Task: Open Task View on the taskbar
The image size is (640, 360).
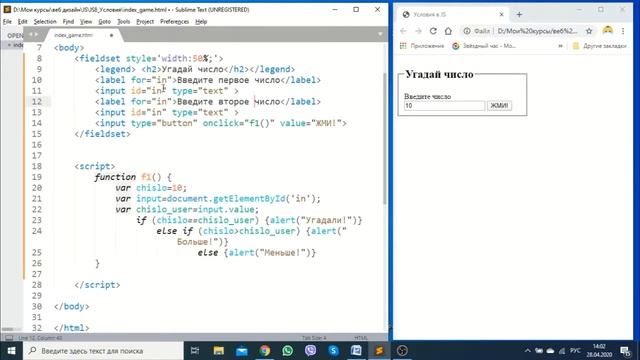Action: [x=195, y=351]
